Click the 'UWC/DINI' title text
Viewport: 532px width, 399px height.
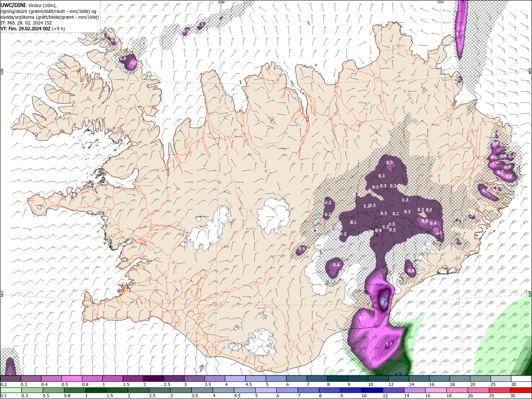pyautogui.click(x=13, y=5)
